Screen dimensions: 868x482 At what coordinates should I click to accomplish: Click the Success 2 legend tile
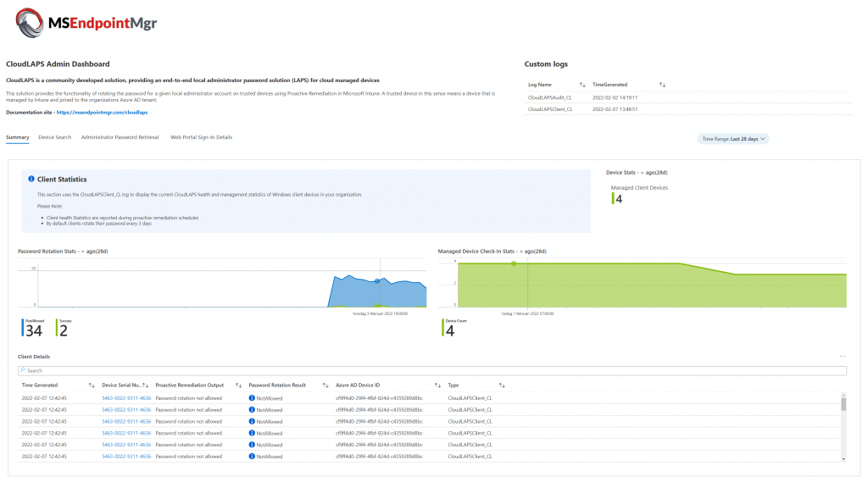[63, 328]
